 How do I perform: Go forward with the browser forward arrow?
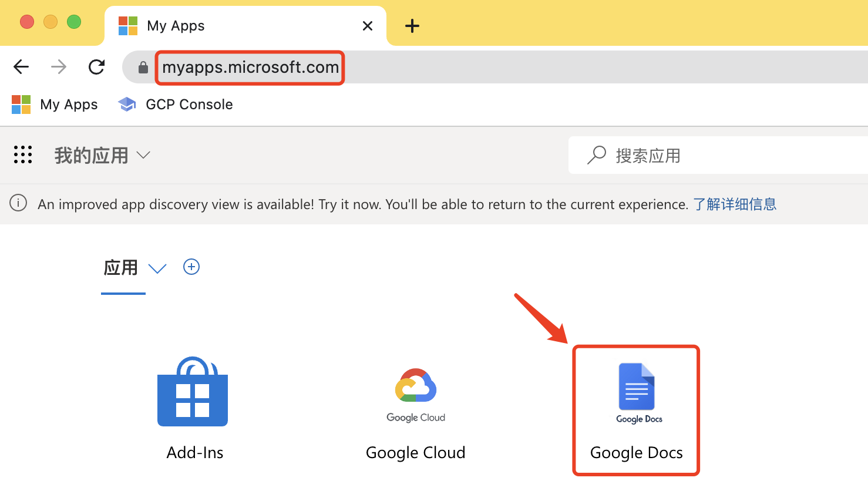coord(59,67)
